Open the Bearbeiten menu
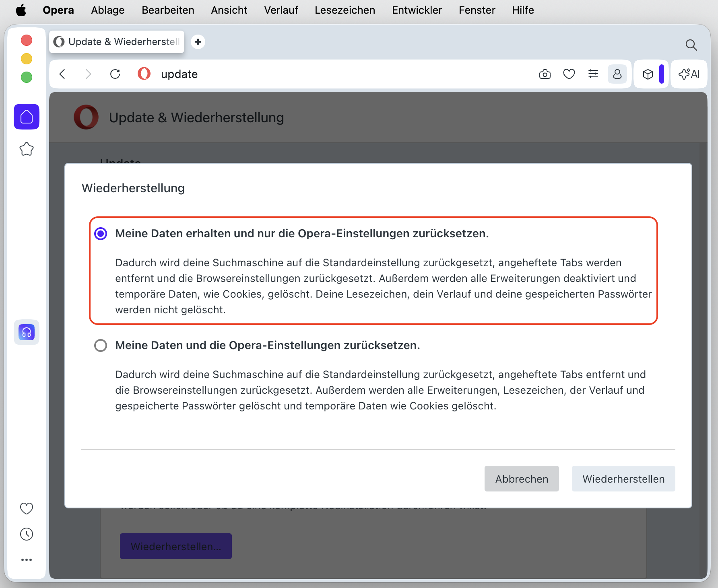Viewport: 718px width, 588px height. 168,10
